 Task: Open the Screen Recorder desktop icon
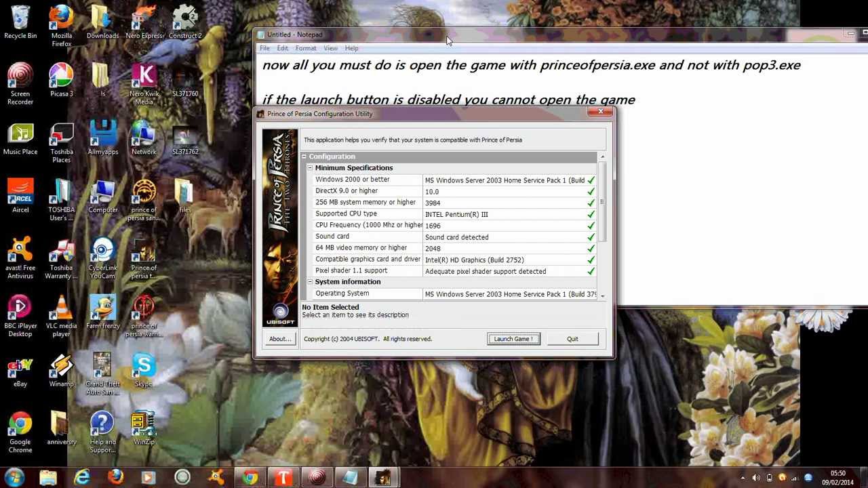click(20, 84)
